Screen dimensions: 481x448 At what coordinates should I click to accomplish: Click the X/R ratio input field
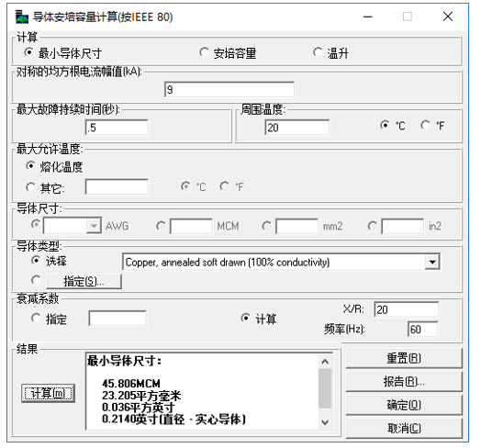tap(406, 309)
